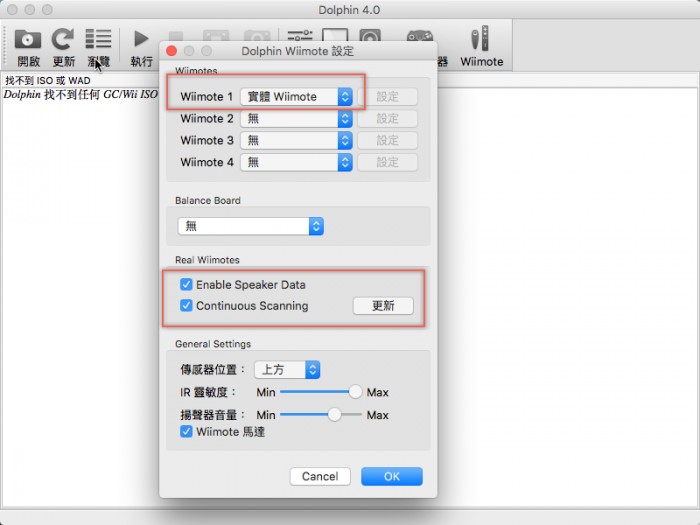The height and width of the screenshot is (525, 700).
Task: Click the 執行 play toolbar icon
Action: tap(141, 39)
